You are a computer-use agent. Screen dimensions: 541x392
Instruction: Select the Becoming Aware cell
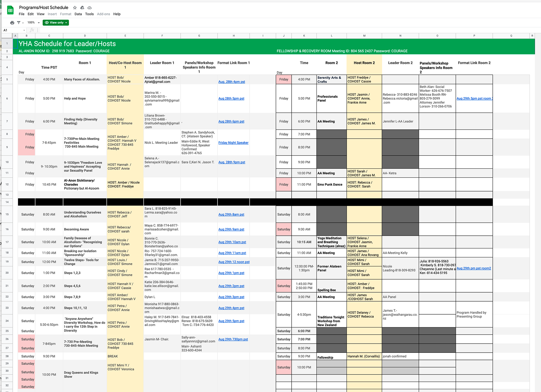[x=85, y=229]
